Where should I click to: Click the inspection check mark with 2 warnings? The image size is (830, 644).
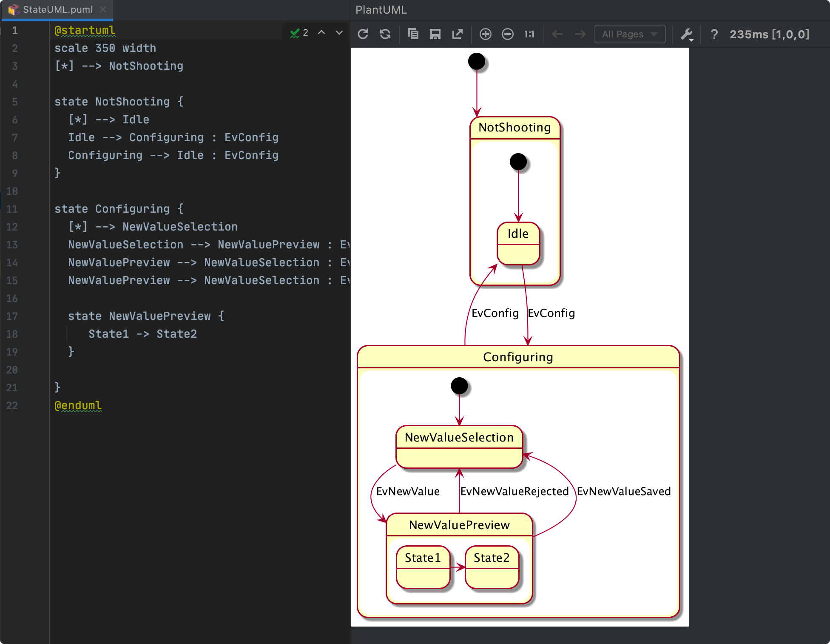point(298,33)
